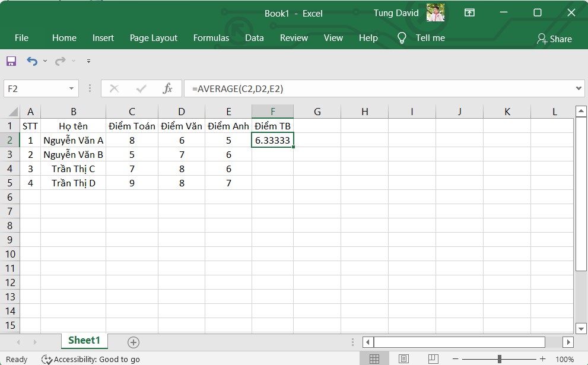The height and width of the screenshot is (365, 588).
Task: Click cell 'Họ tên'
Action: pos(74,126)
